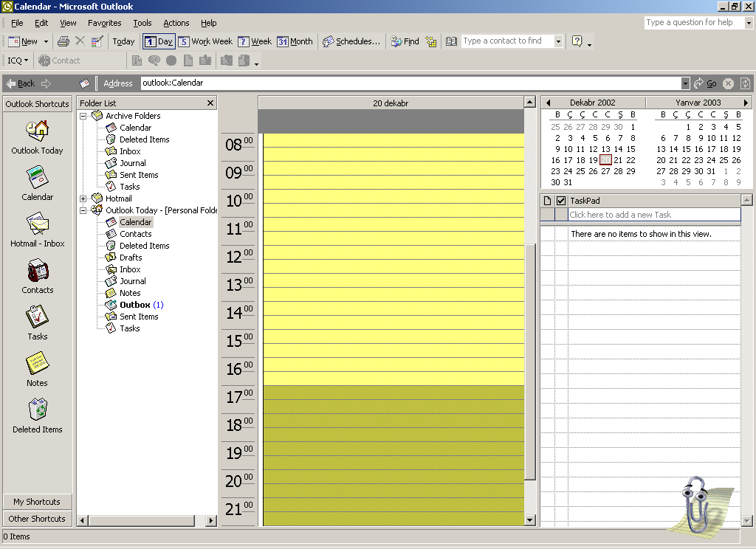Viewport: 756px width, 549px height.
Task: Open the Actions menu
Action: pos(176,23)
